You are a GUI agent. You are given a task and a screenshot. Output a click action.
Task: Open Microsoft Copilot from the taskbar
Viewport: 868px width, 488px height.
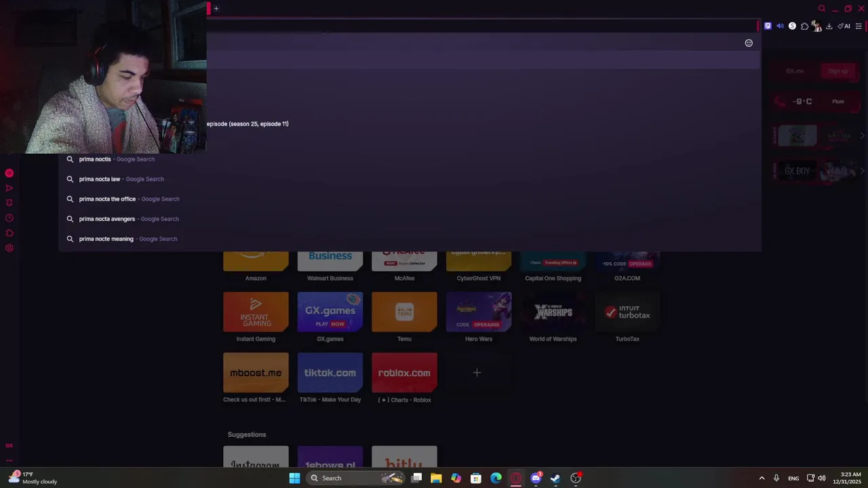456,478
